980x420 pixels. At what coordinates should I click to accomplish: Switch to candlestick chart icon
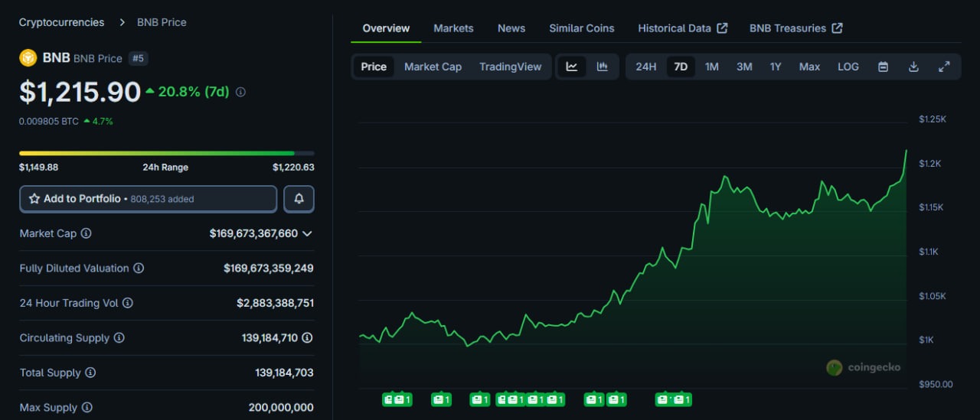pos(603,67)
